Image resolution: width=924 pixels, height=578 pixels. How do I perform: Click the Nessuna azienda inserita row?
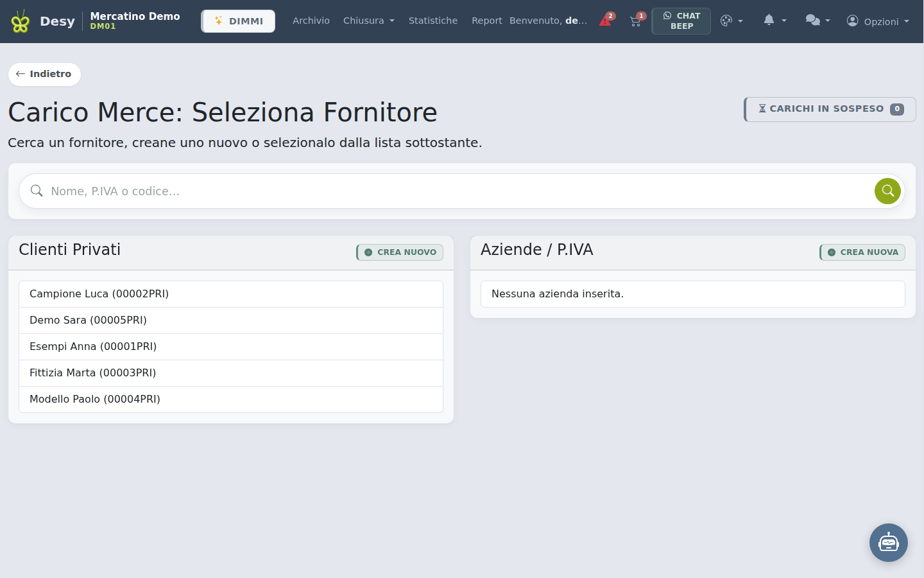coord(693,294)
